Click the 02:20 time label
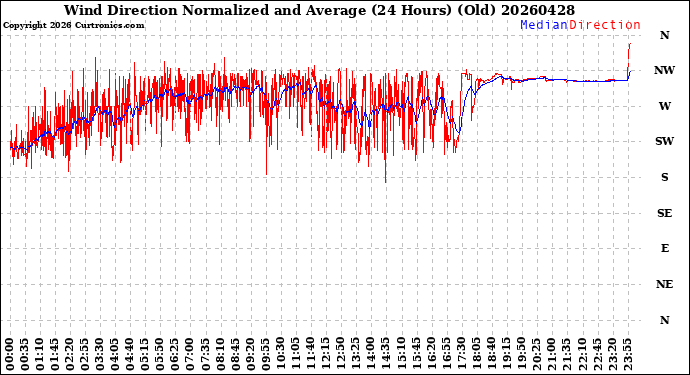Image resolution: width=690 pixels, height=375 pixels. [x=70, y=354]
